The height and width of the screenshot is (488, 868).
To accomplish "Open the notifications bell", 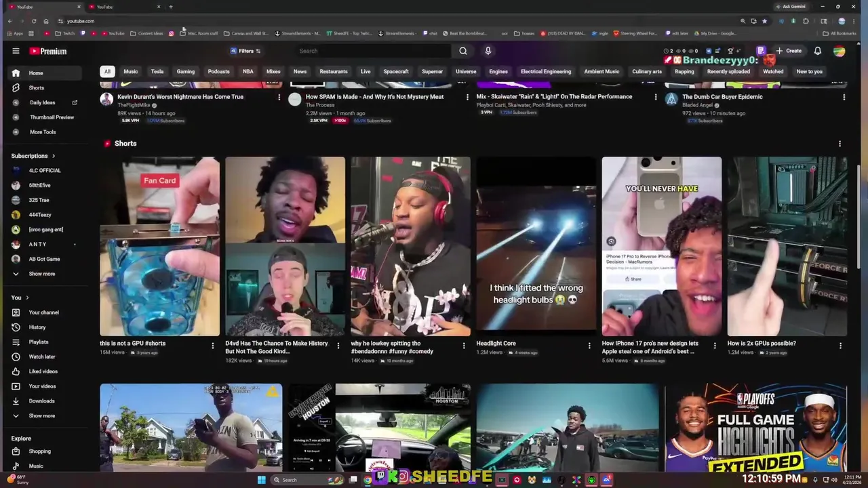I will click(x=818, y=51).
